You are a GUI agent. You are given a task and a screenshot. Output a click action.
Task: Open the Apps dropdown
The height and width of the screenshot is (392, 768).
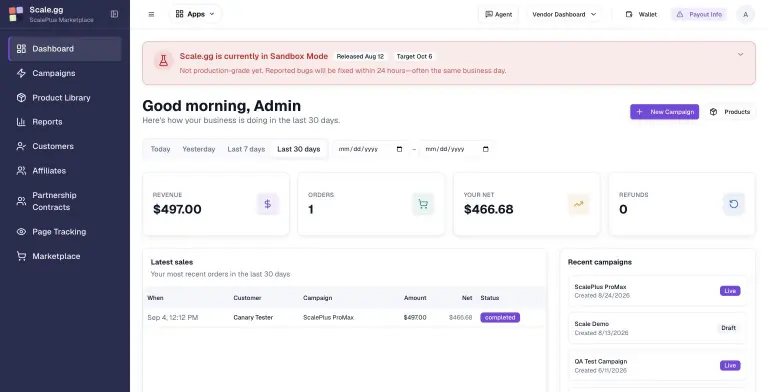(x=195, y=14)
